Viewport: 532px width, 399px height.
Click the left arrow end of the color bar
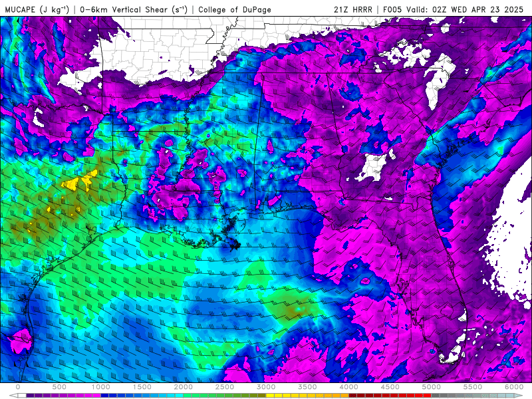click(x=13, y=396)
